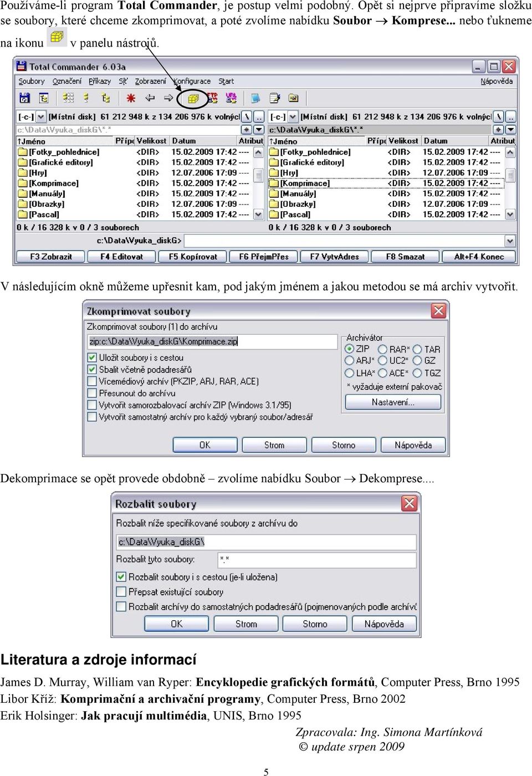Click folder icon of [Manuály] in left panel
This screenshot has height=776, width=532.
tap(23, 193)
